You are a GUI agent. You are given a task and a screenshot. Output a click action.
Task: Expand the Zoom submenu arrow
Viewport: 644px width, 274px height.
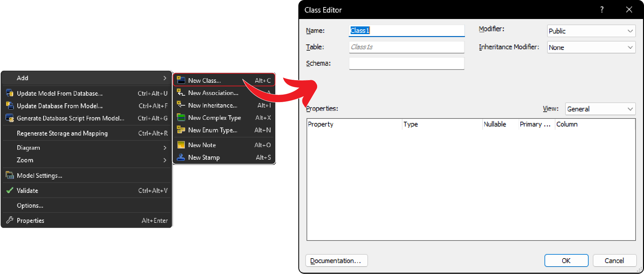tap(165, 160)
